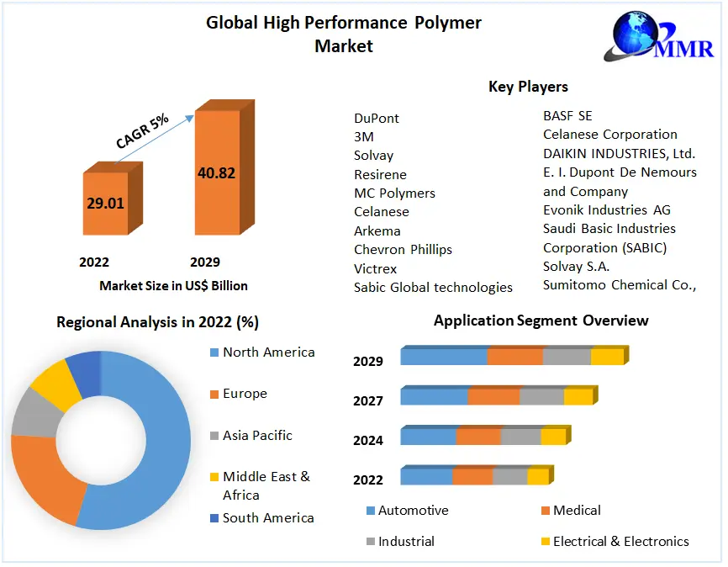Select the orange Europe segment of the donut
Screen dimensions: 728x567
tap(44, 480)
